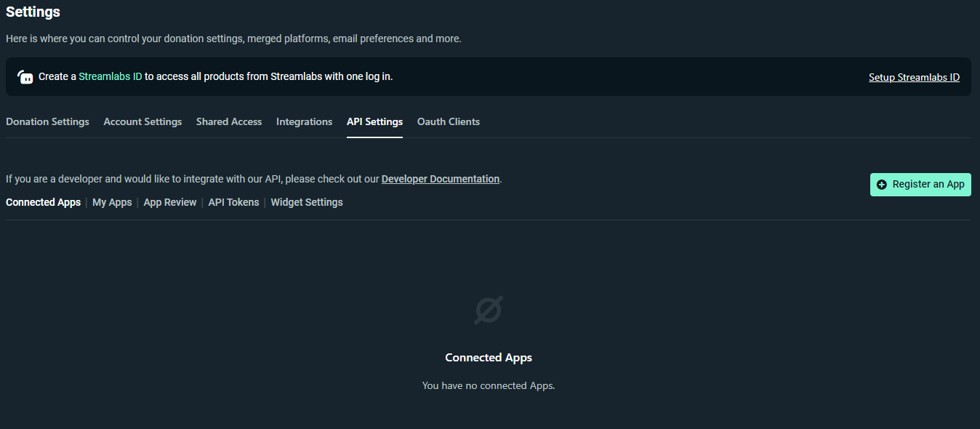Click the API Settings tab

(374, 122)
